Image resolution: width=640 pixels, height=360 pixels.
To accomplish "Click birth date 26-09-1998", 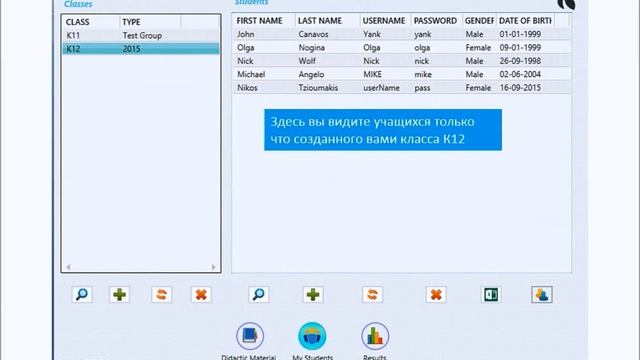I will click(x=520, y=61).
